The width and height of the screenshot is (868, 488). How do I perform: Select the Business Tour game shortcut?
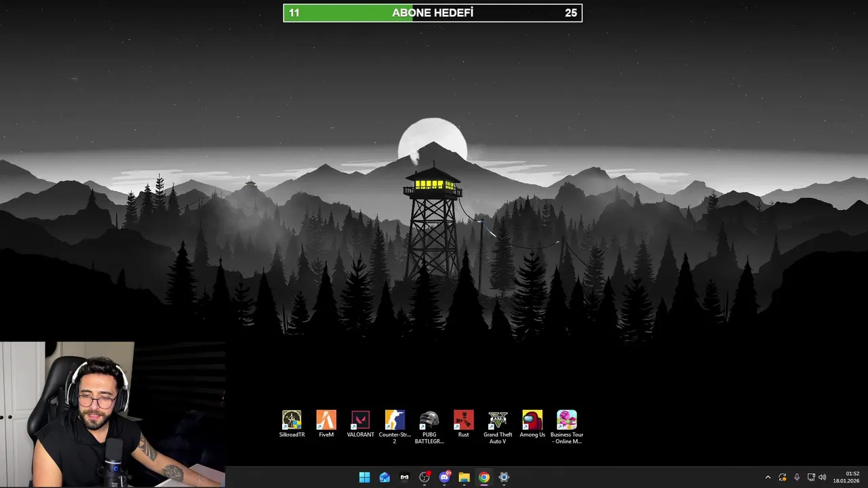[567, 427]
